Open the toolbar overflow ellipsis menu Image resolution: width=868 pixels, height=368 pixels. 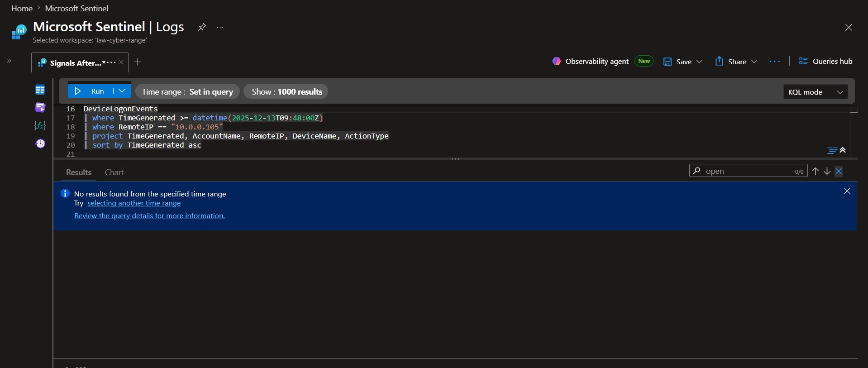click(774, 62)
